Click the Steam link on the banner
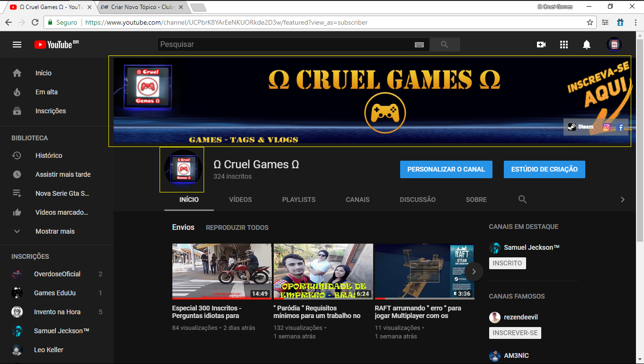Image resolution: width=644 pixels, height=364 pixels. 581,127
